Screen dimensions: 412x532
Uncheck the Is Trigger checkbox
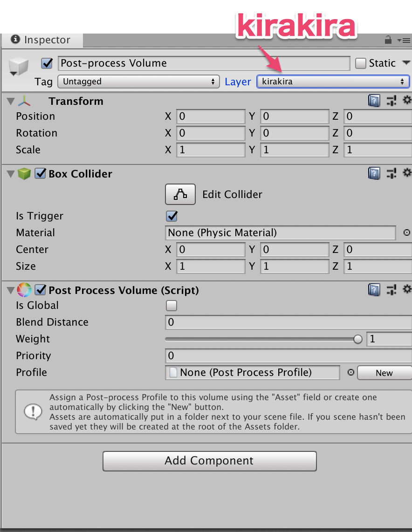pos(172,216)
